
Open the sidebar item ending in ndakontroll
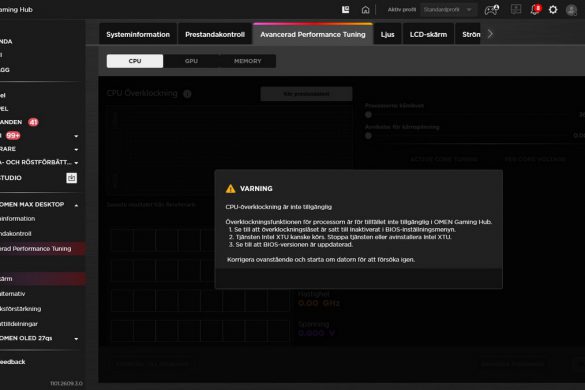(16, 234)
